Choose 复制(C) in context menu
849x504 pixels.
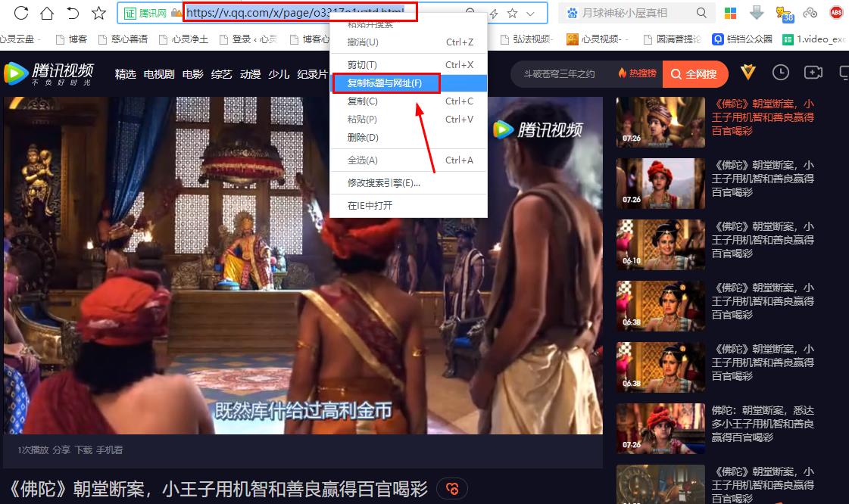(409, 101)
